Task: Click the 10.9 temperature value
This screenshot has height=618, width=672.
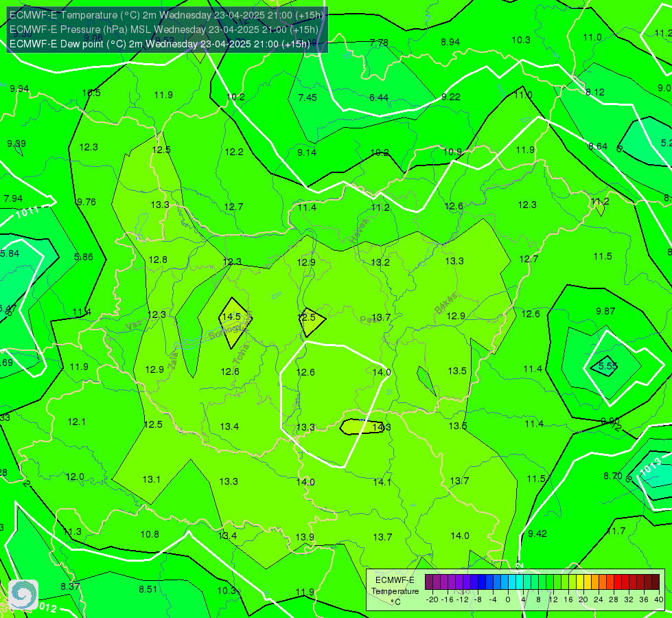Action: tap(452, 152)
